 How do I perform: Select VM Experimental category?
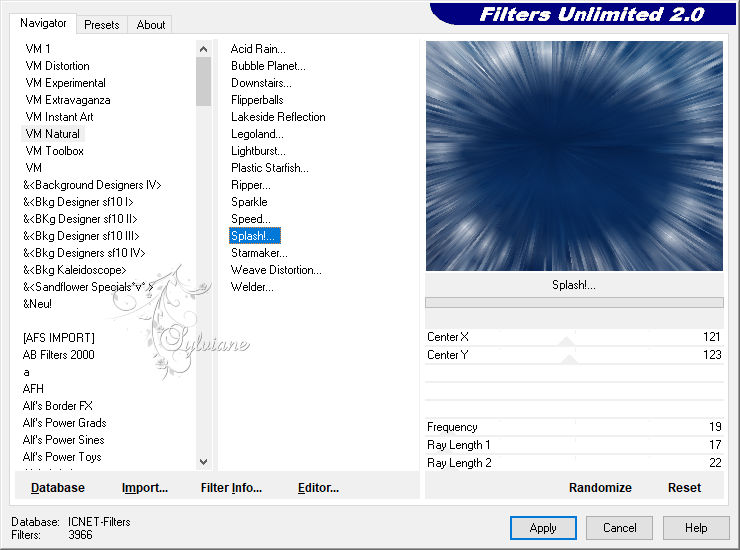click(66, 83)
